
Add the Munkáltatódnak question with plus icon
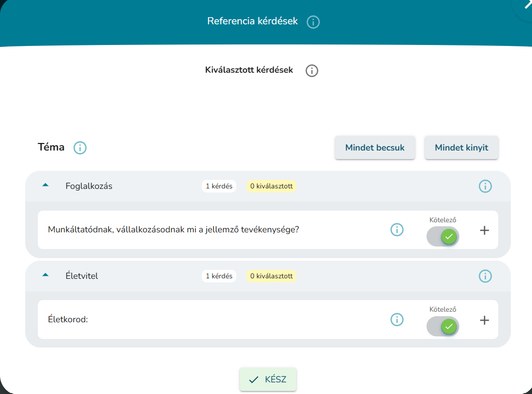tap(484, 230)
